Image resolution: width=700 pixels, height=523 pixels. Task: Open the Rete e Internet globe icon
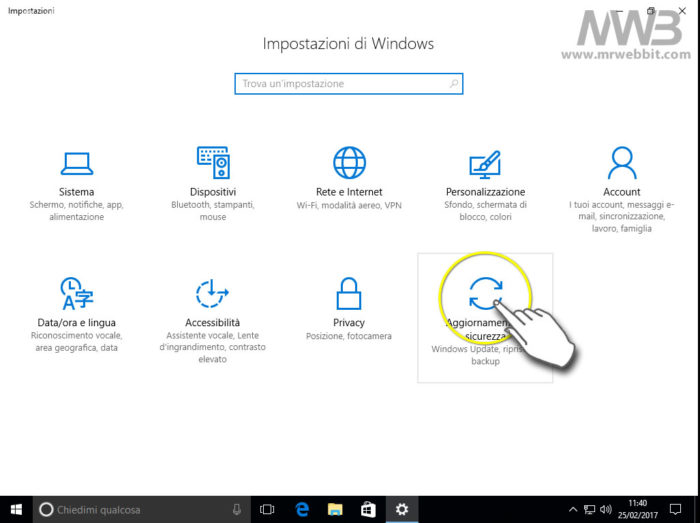pos(349,162)
